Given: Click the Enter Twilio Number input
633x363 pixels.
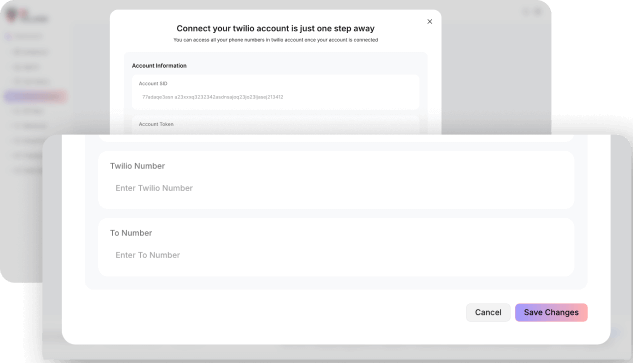Looking at the screenshot, I should coord(336,188).
